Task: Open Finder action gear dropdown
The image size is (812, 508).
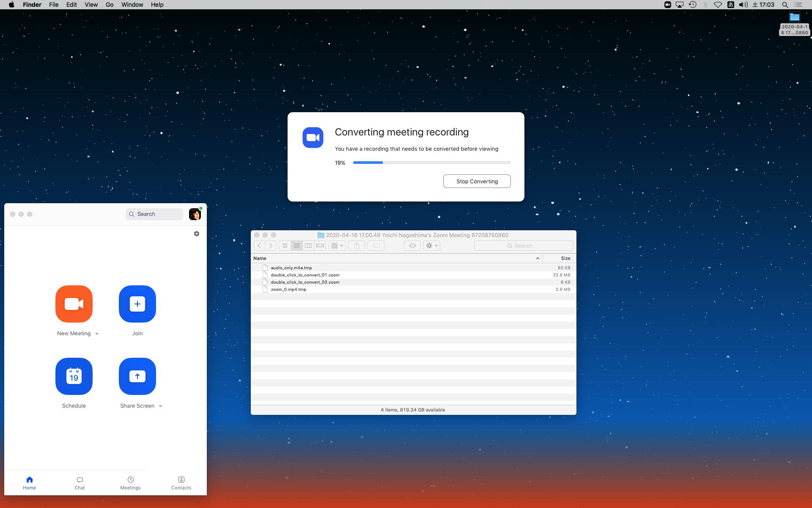Action: point(432,246)
